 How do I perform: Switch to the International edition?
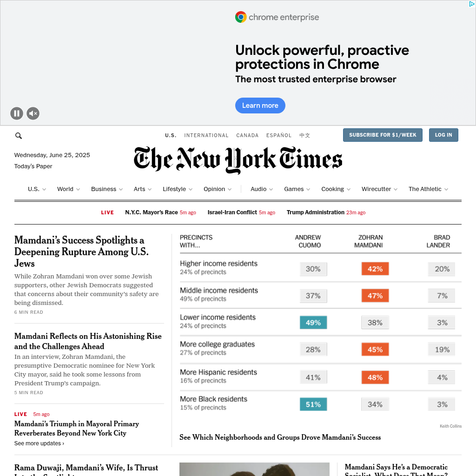point(206,136)
